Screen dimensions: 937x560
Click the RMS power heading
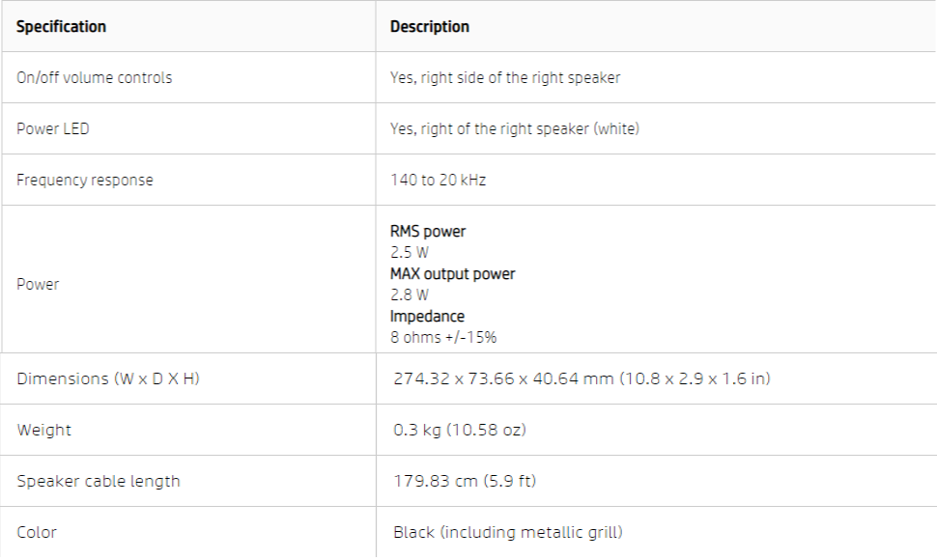[427, 232]
